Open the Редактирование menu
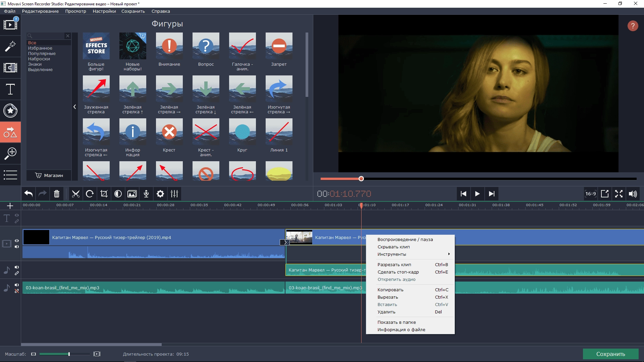Screen dimensions: 644x362 (40, 11)
